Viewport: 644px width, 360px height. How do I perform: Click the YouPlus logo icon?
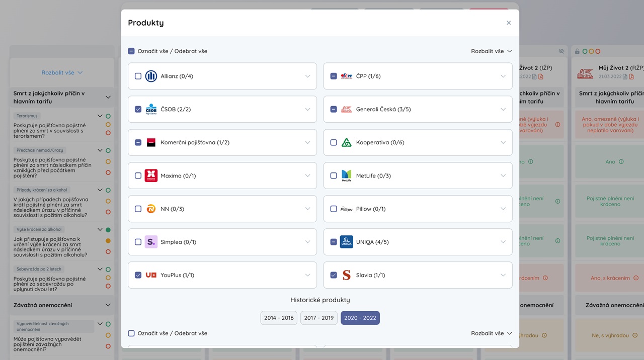pyautogui.click(x=151, y=275)
